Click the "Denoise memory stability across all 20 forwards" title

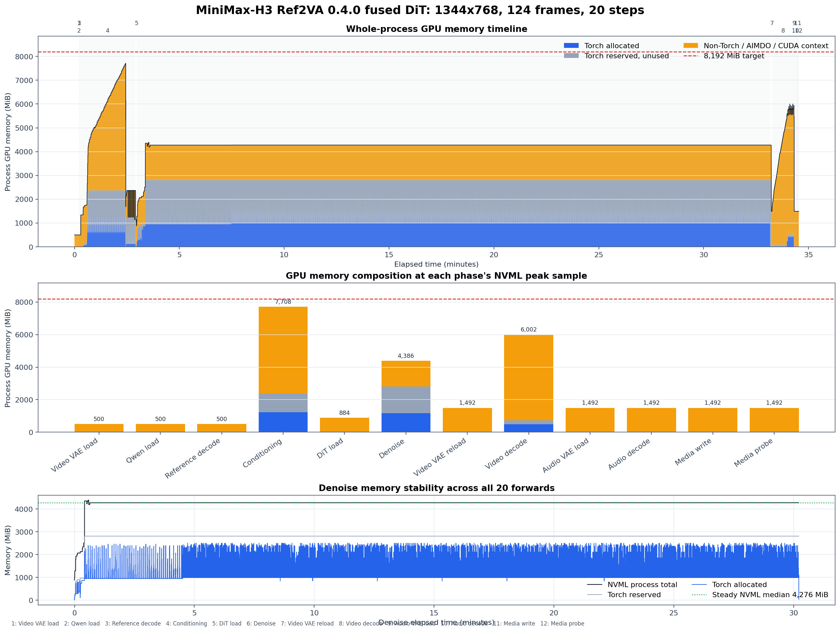pyautogui.click(x=436, y=488)
